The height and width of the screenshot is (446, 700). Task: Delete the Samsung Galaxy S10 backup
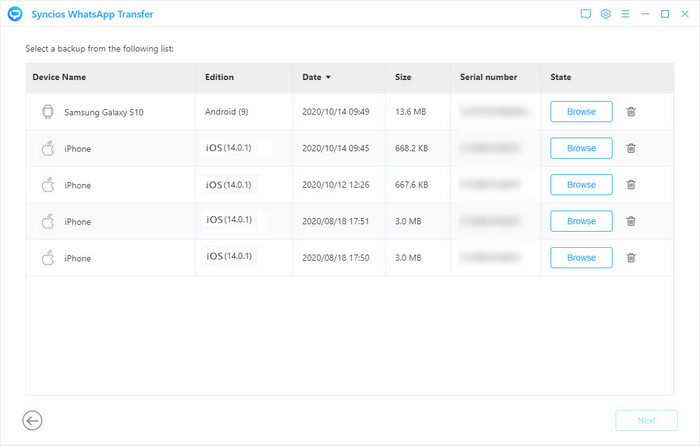point(631,112)
